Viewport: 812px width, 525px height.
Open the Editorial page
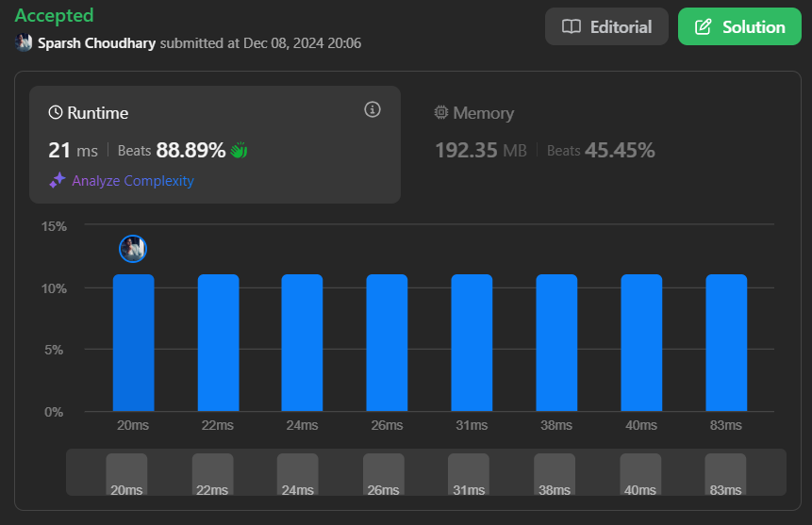coord(606,26)
